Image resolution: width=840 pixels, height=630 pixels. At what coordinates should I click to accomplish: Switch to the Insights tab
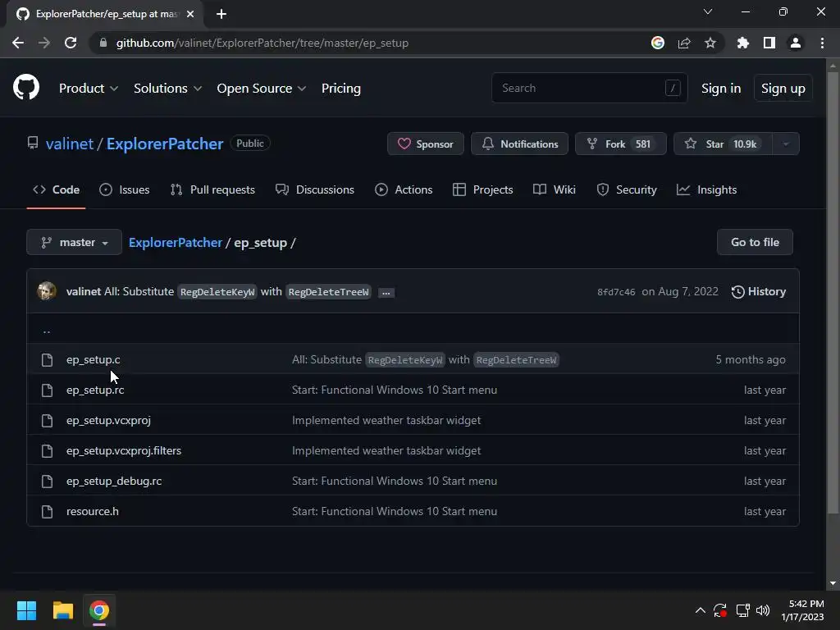[x=706, y=189]
